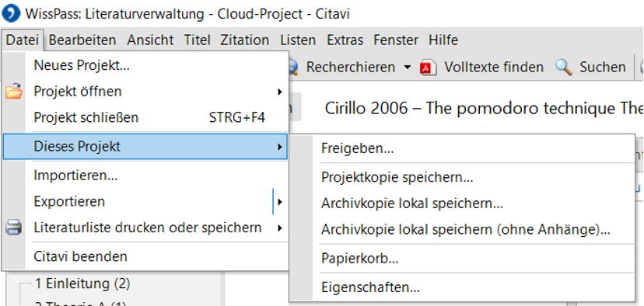The height and width of the screenshot is (306, 644).
Task: Click the PDF icon for Volltexte finden
Action: point(428,68)
